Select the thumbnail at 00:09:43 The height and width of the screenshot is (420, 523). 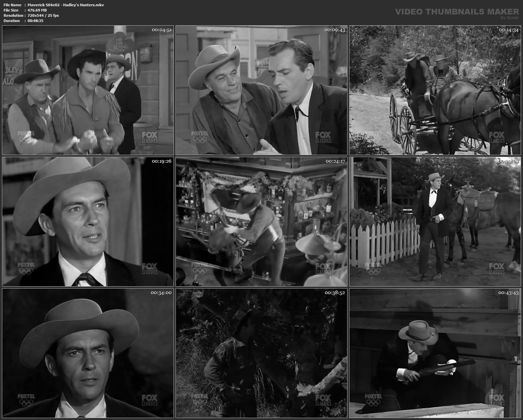click(x=261, y=90)
